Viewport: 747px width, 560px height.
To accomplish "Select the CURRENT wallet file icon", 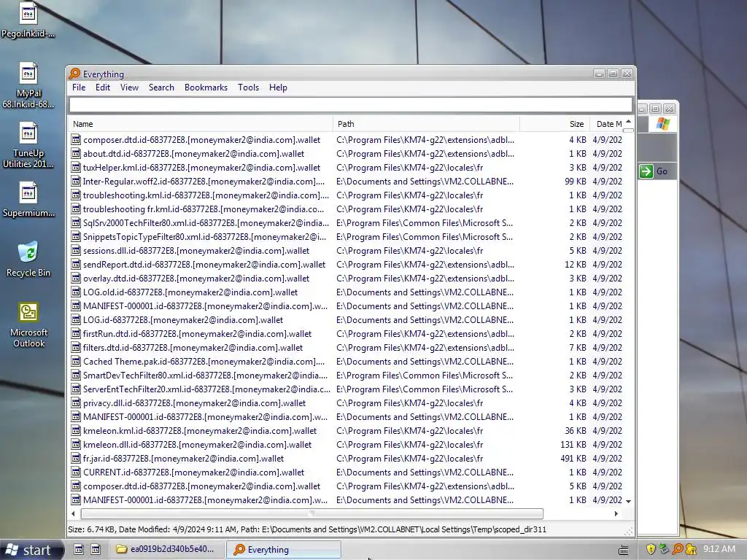I will tap(76, 472).
